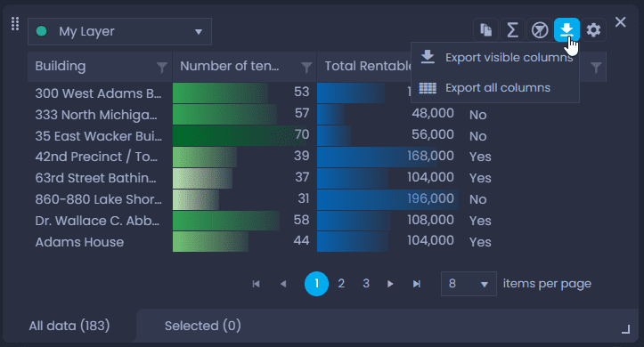Screen dimensions: 644x347
Task: Filter the Building column
Action: tap(162, 67)
